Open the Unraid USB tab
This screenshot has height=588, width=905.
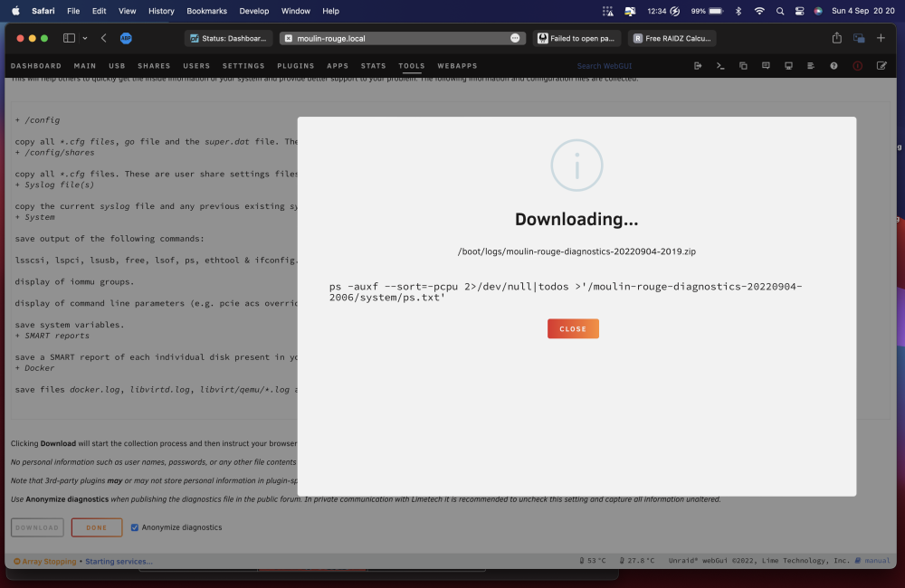(x=117, y=66)
